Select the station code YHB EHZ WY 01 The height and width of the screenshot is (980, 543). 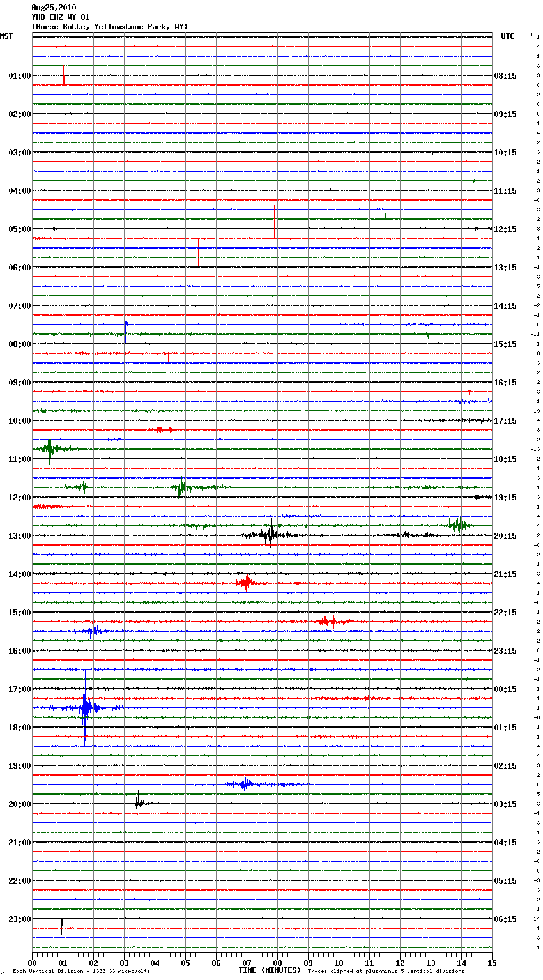tap(61, 17)
